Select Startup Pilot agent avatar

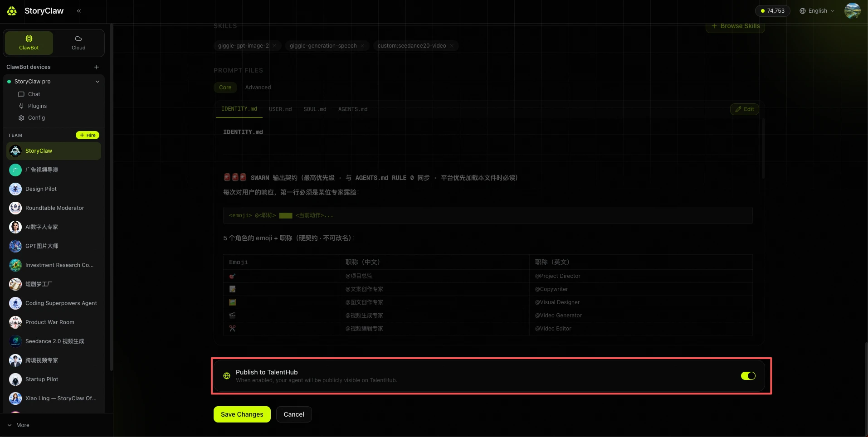coord(15,379)
